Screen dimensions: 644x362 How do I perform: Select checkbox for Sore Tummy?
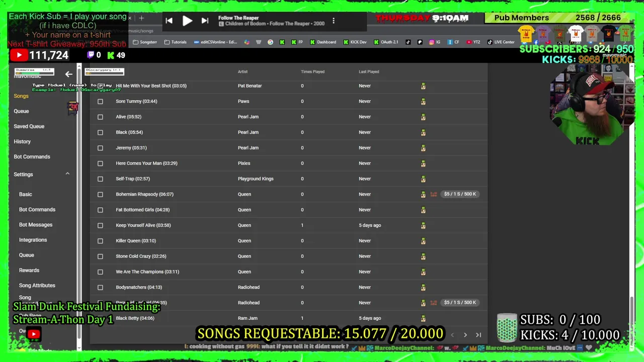tap(100, 102)
